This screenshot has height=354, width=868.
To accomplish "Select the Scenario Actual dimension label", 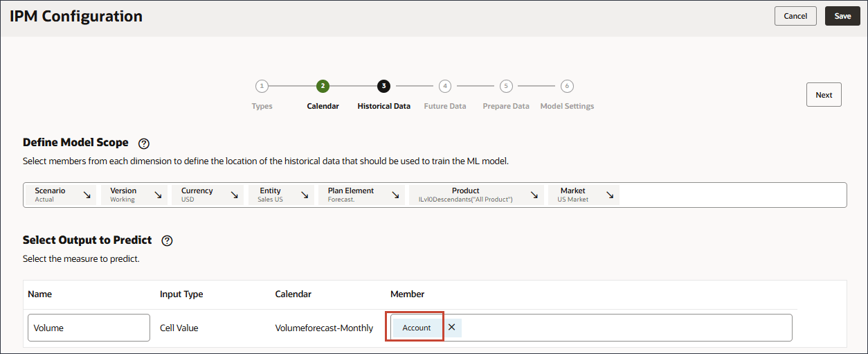I will point(50,195).
